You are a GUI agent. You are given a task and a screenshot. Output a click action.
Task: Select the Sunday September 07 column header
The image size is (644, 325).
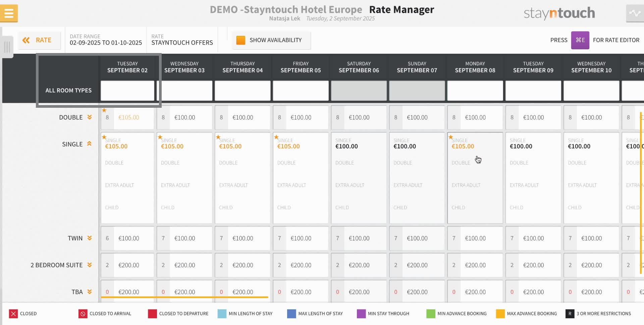pos(417,67)
